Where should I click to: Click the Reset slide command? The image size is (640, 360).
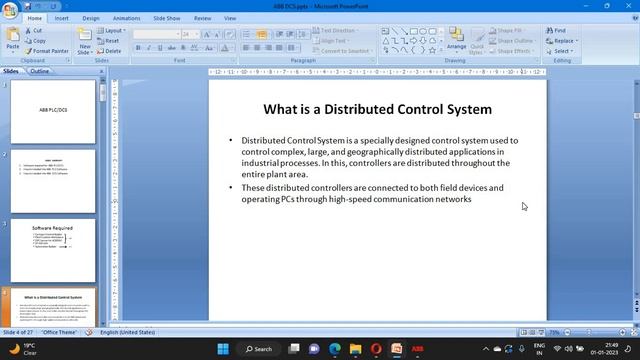(x=108, y=41)
